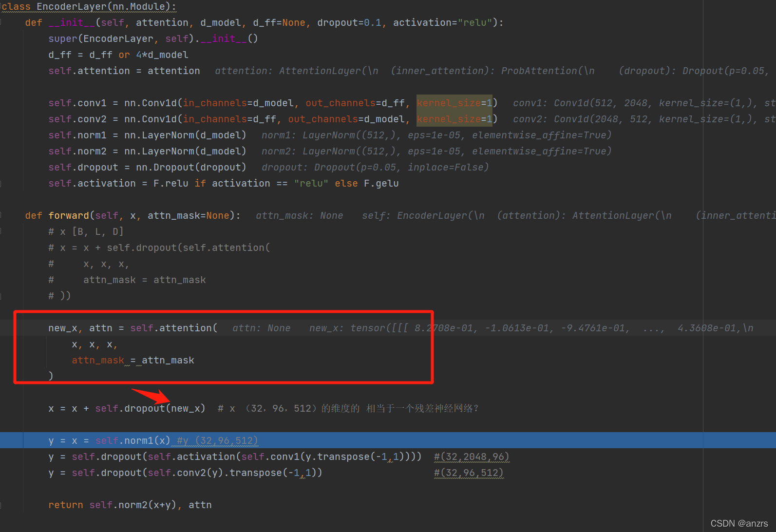Screen dimensions: 776x532
Task: Click 'out_channels=d_ff' argument
Action: (x=355, y=103)
